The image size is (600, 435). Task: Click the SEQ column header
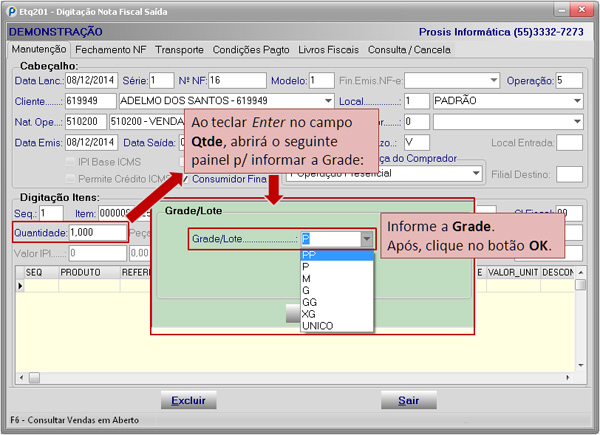tap(41, 272)
